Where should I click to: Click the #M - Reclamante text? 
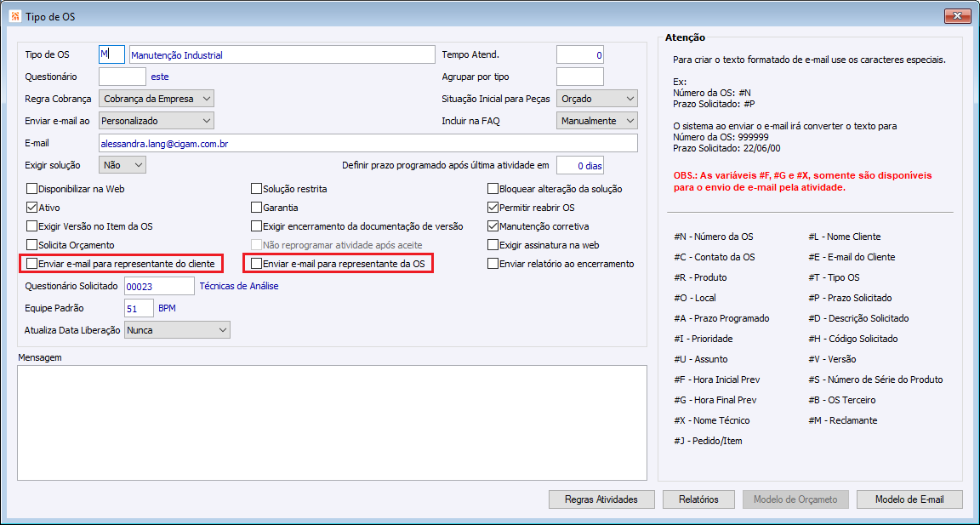[x=843, y=420]
